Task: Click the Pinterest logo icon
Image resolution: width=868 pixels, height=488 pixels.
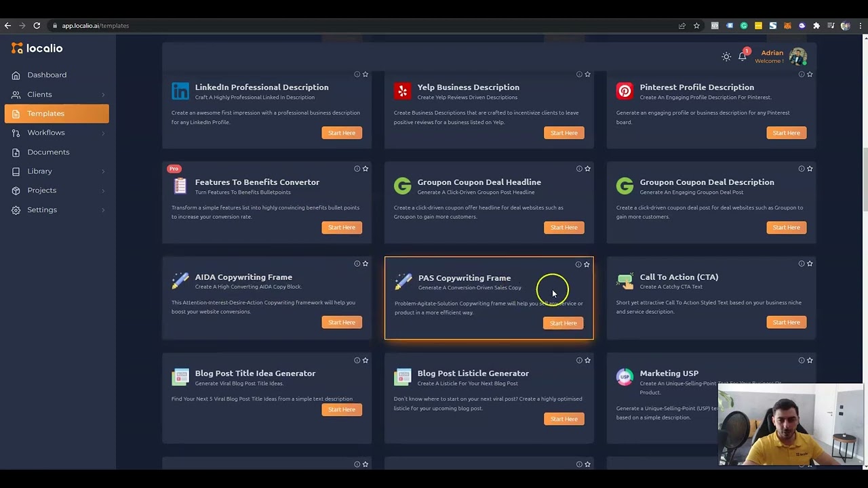Action: click(625, 91)
